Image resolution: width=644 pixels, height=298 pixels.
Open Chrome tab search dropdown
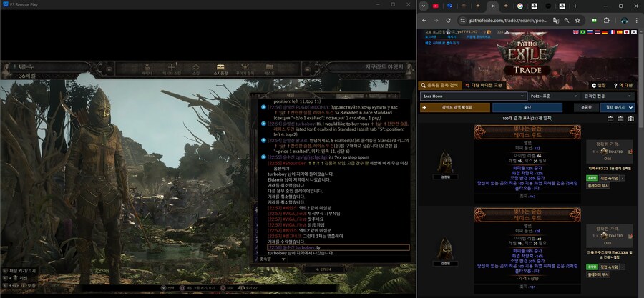pos(423,6)
